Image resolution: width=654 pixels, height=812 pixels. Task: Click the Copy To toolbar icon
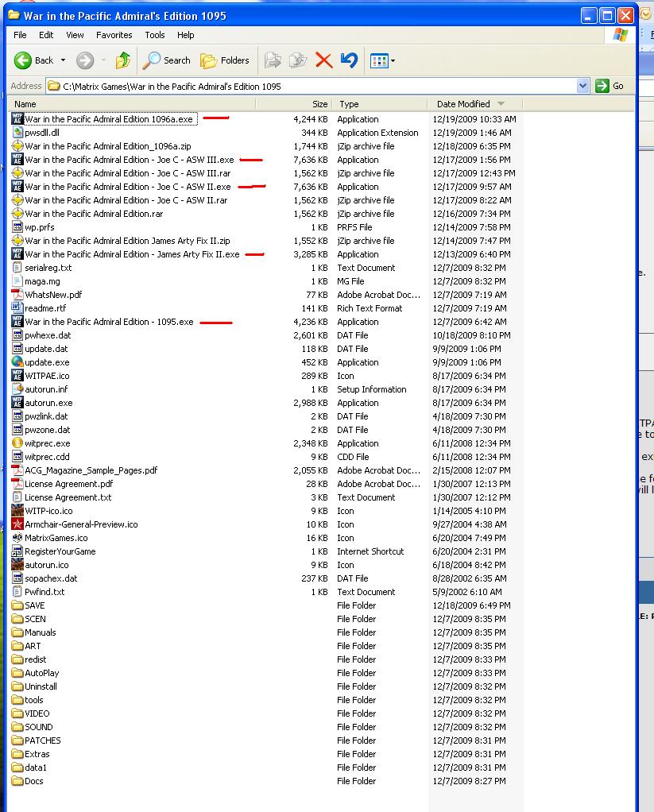(298, 60)
